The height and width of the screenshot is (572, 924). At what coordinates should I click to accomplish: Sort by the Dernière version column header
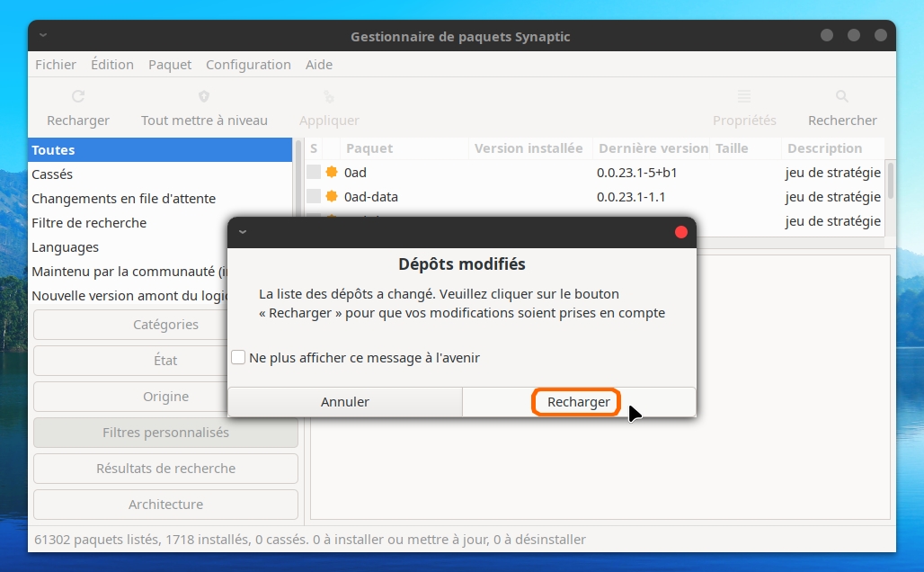pos(653,148)
